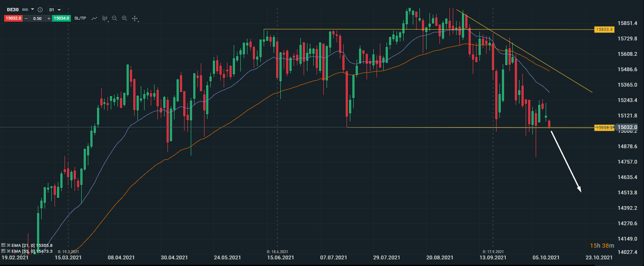Open the DE30 instrument info icon

click(x=40, y=10)
